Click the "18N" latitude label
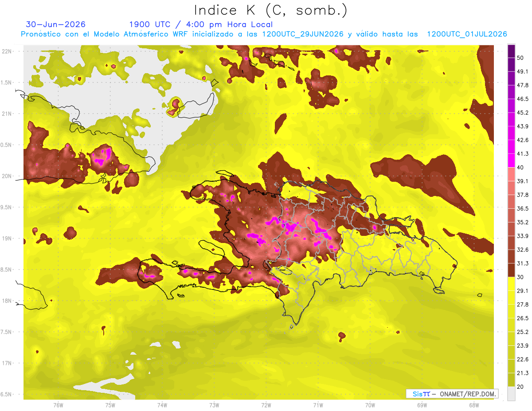Image resolution: width=532 pixels, height=411 pixels. pyautogui.click(x=7, y=301)
